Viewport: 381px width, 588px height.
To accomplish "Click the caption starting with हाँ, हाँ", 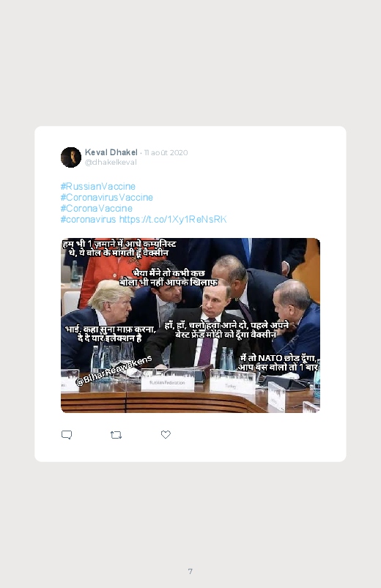I will click(x=226, y=330).
